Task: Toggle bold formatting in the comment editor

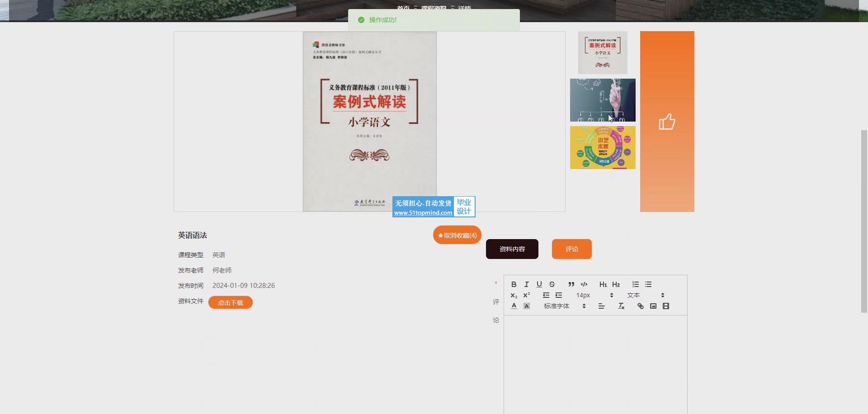Action: 514,284
